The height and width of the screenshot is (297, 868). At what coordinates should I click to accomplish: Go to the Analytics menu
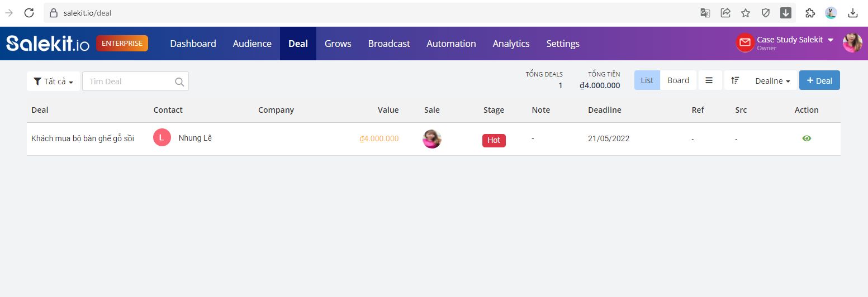(511, 44)
